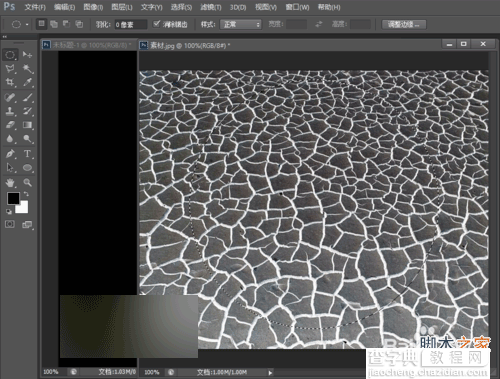This screenshot has width=500, height=379.
Task: Toggle Quick Mask mode
Action: tap(10, 224)
